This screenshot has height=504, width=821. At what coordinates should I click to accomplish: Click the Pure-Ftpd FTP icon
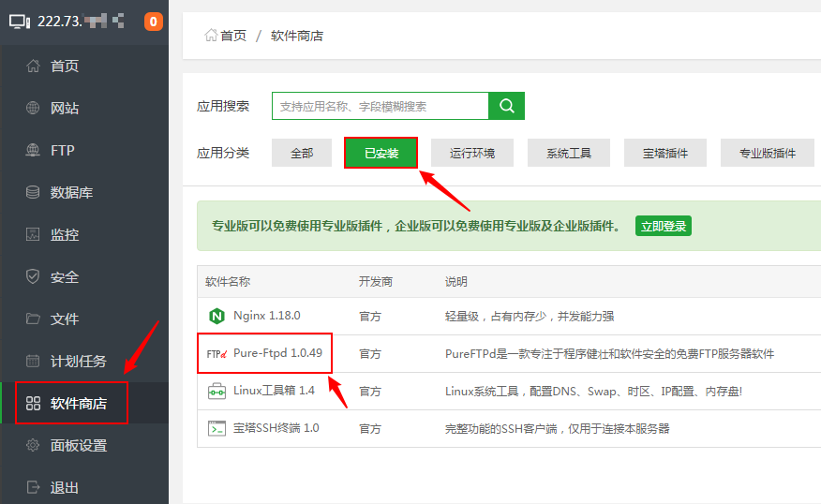216,354
